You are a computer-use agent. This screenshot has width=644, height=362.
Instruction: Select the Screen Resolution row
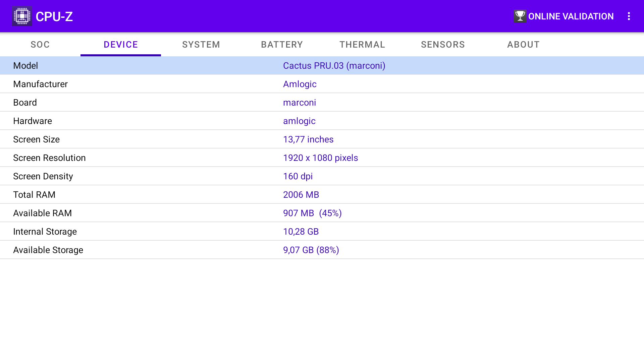(x=322, y=158)
